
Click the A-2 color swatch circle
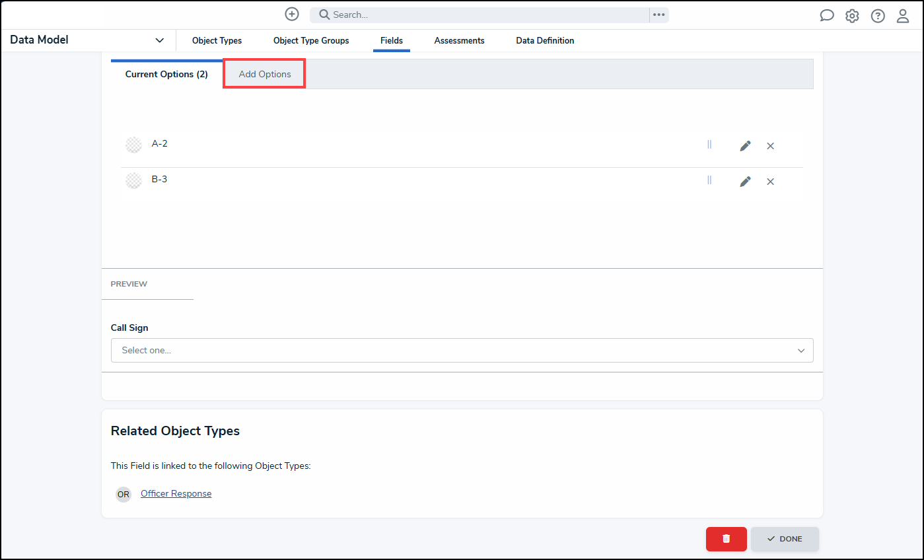tap(133, 145)
